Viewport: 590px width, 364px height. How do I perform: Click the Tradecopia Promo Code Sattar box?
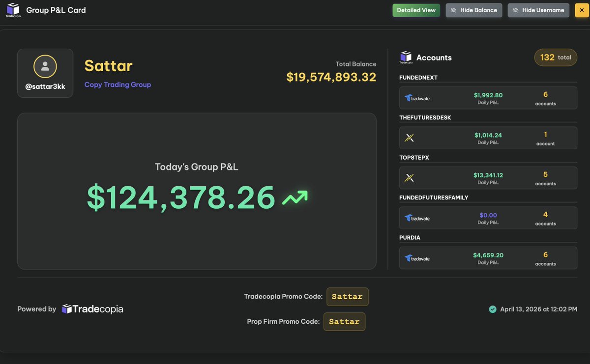(347, 297)
